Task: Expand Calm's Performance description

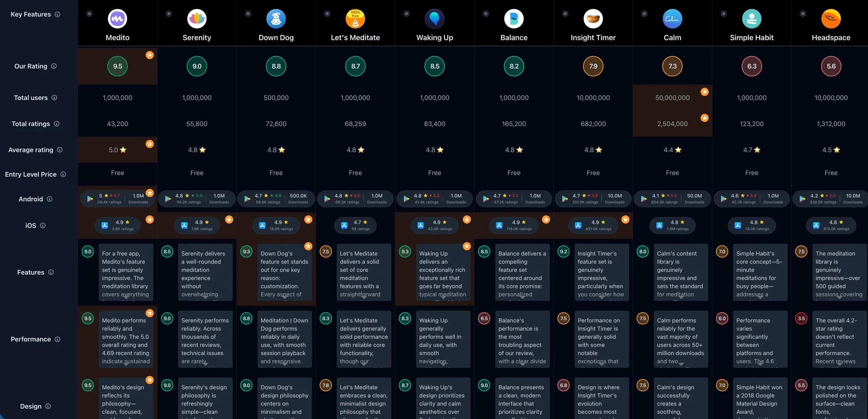Action: [x=681, y=364]
